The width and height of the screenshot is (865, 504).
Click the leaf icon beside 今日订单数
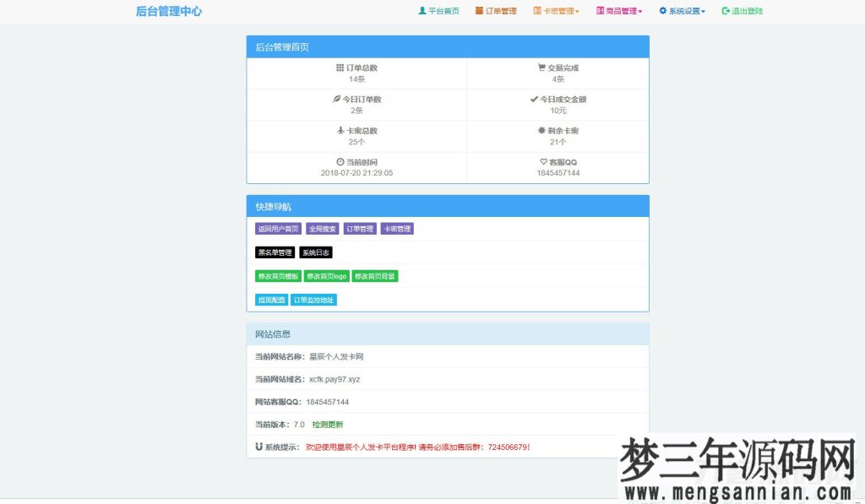point(337,99)
